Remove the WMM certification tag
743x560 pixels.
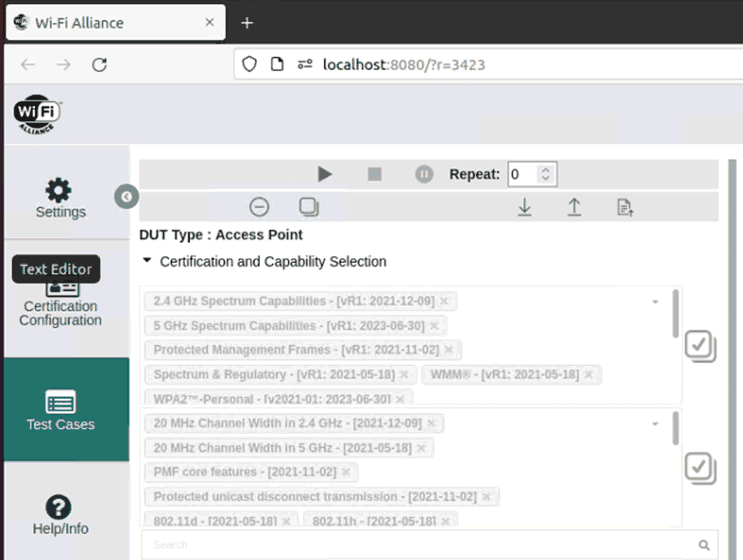[588, 374]
